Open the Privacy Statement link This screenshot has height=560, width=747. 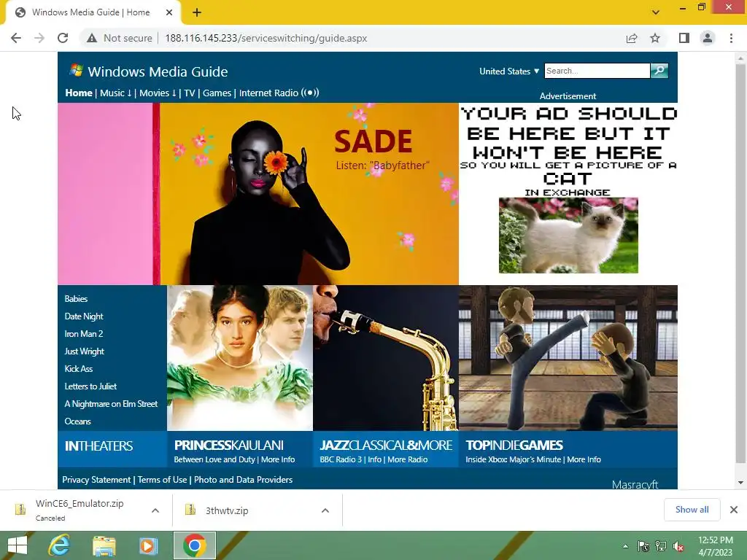pyautogui.click(x=96, y=480)
